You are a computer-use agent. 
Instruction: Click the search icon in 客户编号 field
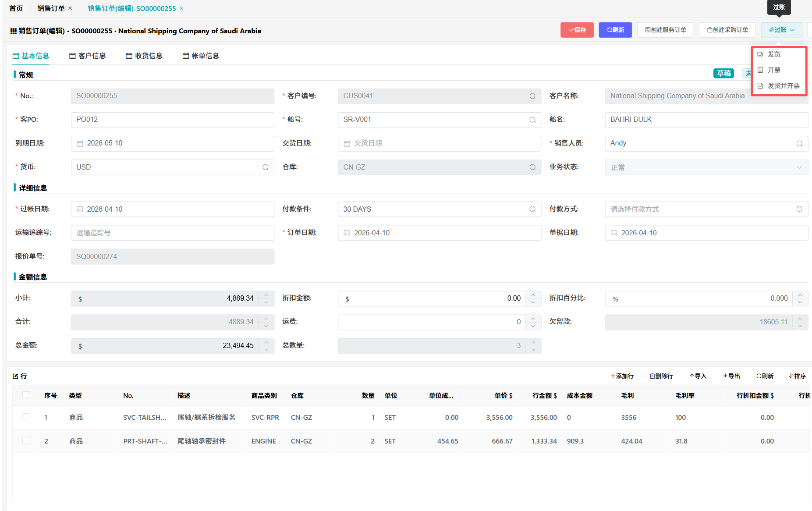(532, 96)
